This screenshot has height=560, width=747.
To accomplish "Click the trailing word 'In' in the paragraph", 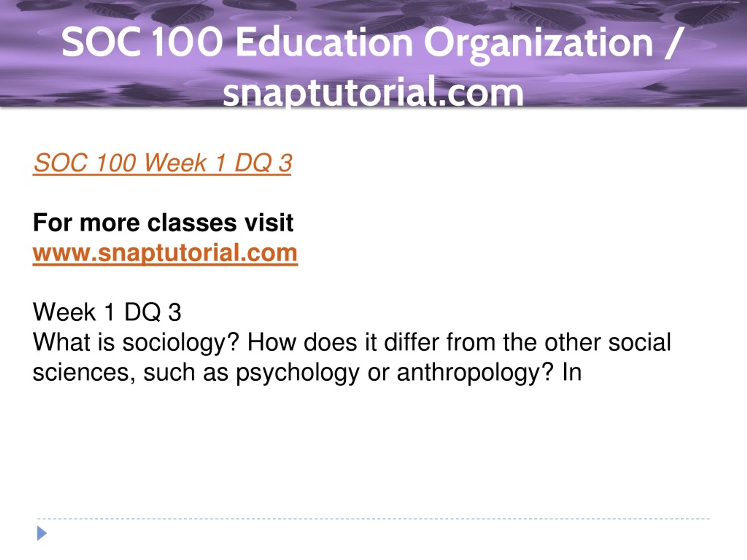I will tap(572, 373).
